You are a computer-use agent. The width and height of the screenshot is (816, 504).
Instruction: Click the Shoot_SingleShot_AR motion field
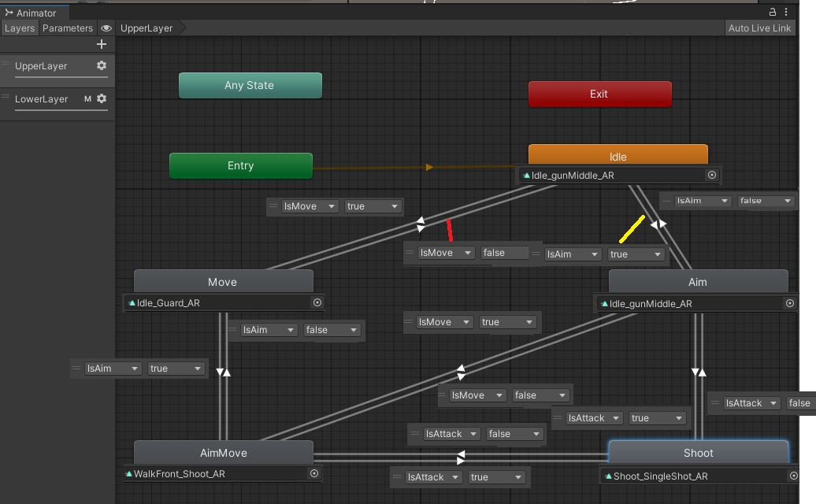(700, 476)
